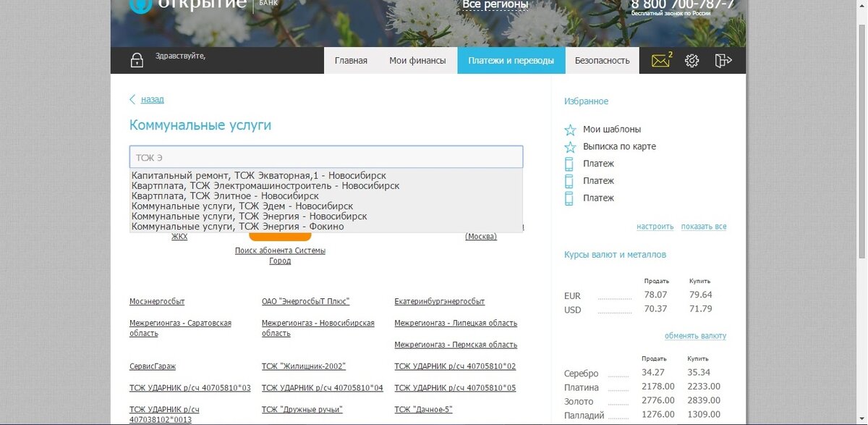Open Выписка по карте in favorites
The image size is (868, 425).
(x=619, y=147)
